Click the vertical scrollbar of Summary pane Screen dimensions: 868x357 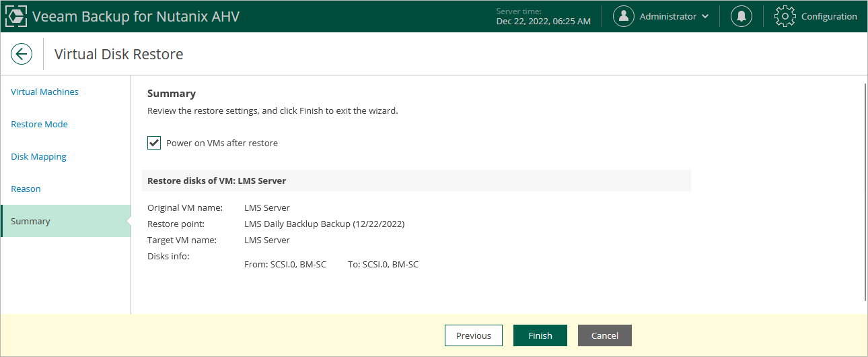click(865, 192)
